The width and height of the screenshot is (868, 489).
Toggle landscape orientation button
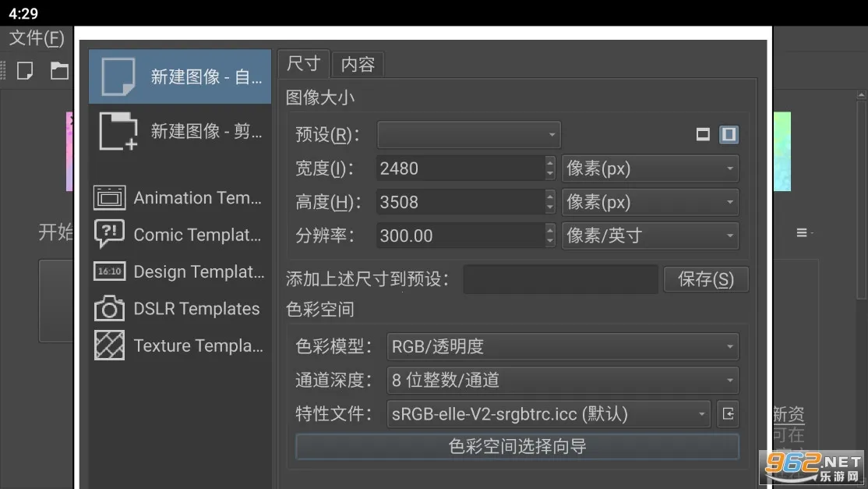click(703, 135)
